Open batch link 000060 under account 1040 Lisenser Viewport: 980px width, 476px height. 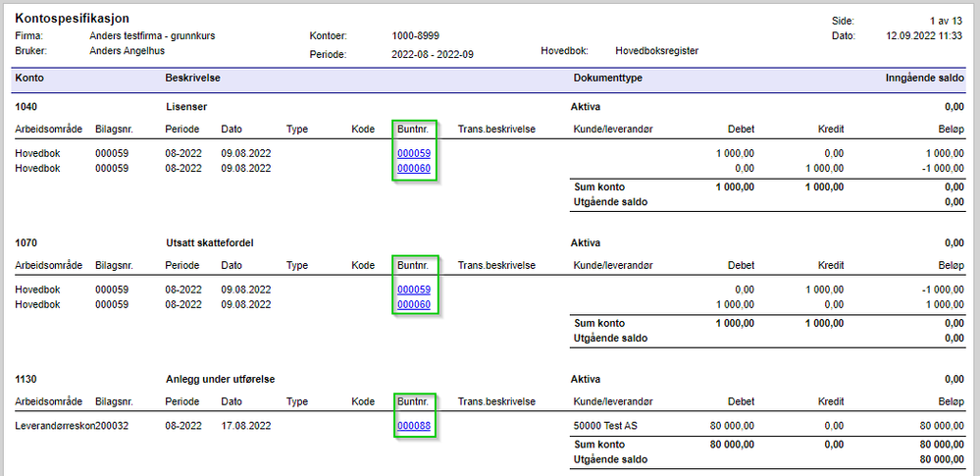[x=414, y=168]
